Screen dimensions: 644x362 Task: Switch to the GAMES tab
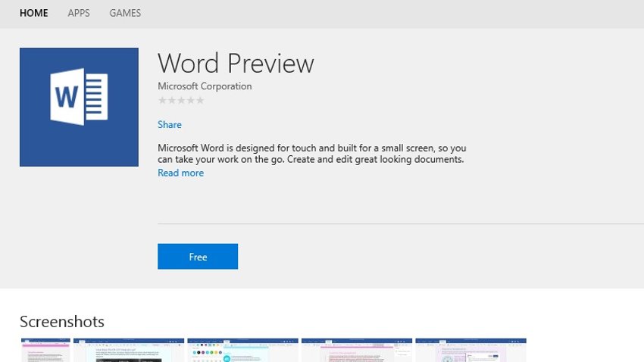coord(125,13)
